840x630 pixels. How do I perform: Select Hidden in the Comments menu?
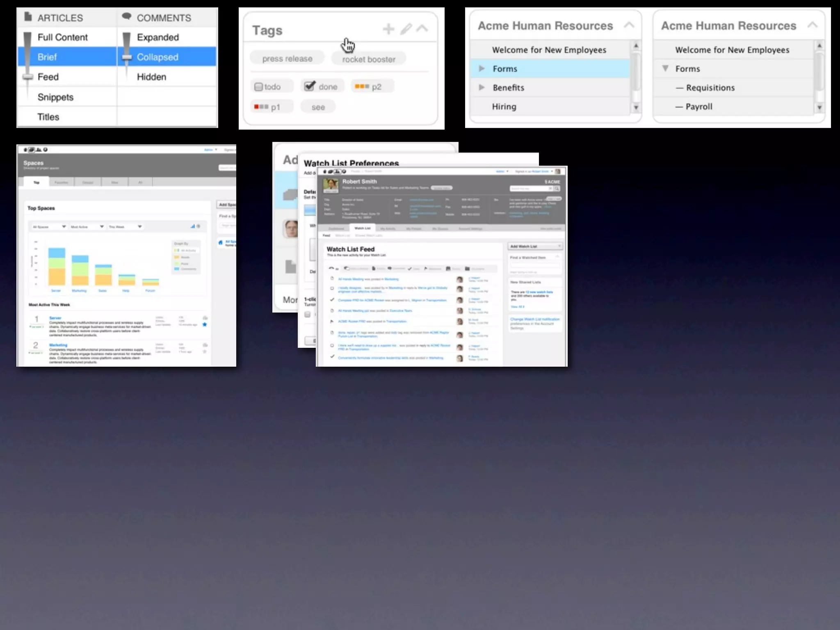click(x=151, y=77)
